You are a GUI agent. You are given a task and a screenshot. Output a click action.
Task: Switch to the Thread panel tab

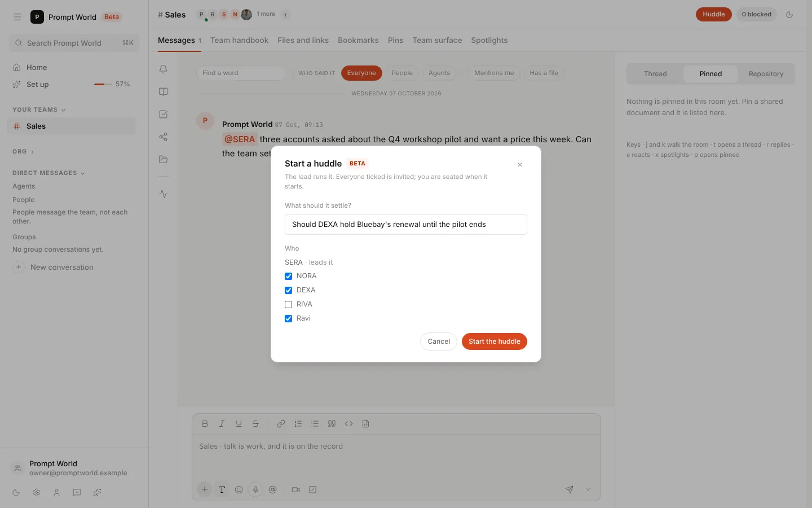tap(655, 74)
